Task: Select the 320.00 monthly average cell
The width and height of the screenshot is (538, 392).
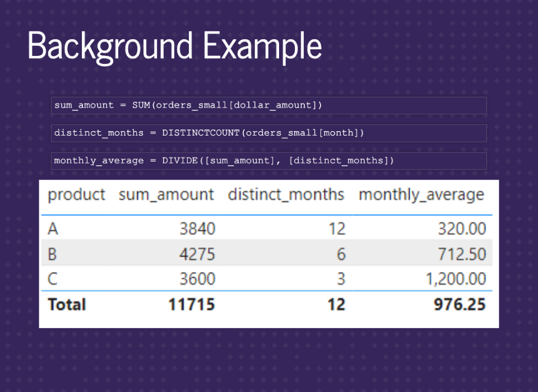Action: click(x=462, y=228)
